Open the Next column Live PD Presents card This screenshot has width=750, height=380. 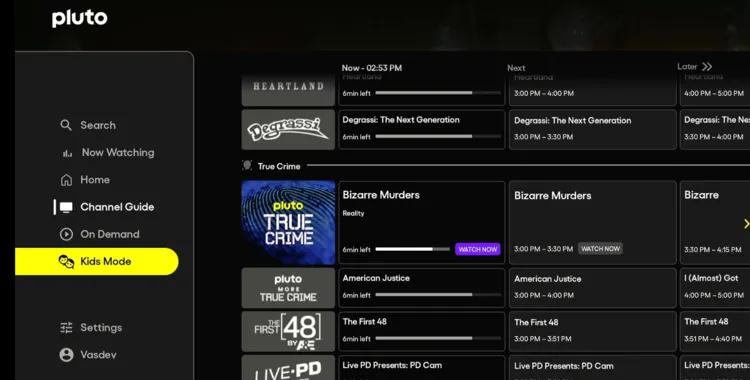coord(592,368)
